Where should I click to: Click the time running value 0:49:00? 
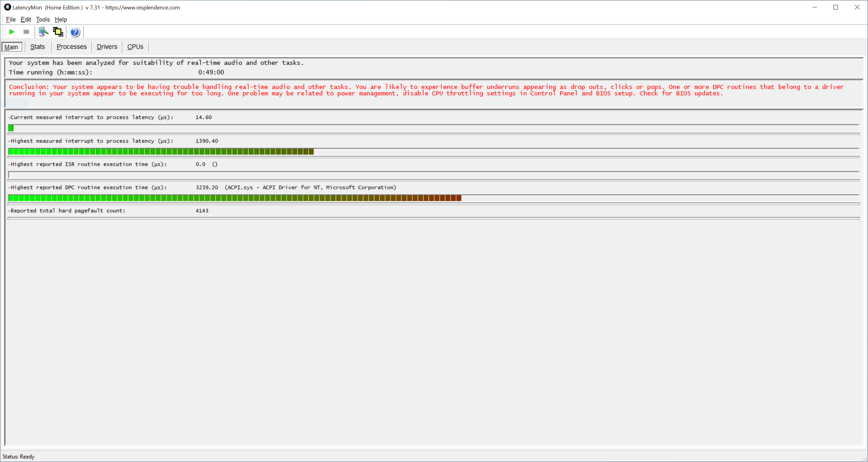click(211, 73)
